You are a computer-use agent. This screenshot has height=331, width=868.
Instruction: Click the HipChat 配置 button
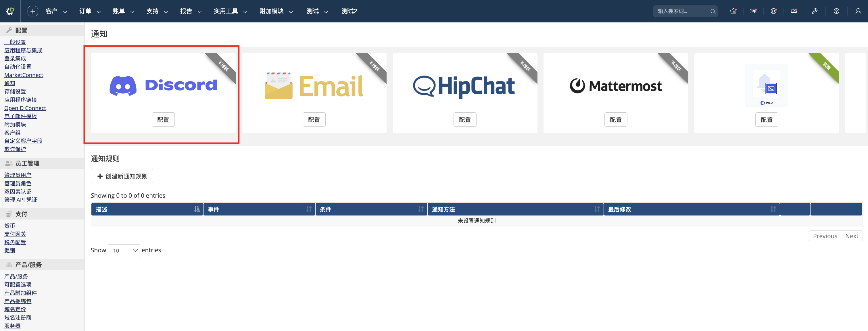[465, 120]
